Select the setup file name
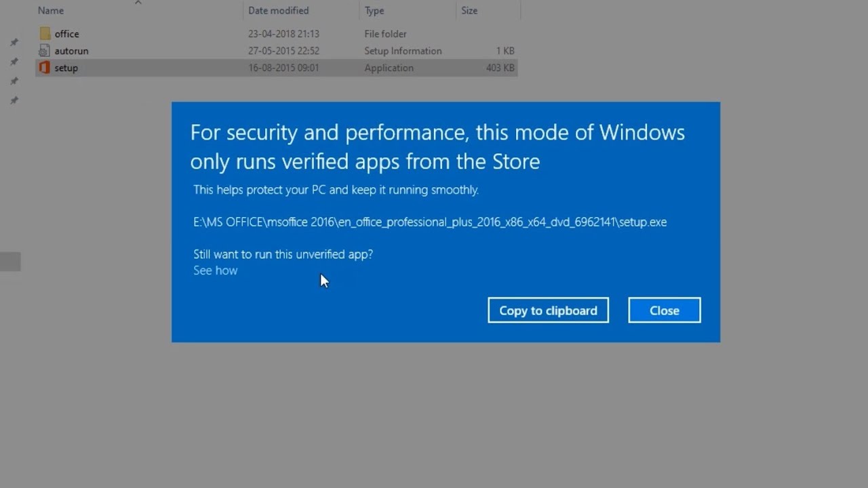The width and height of the screenshot is (868, 488). point(66,68)
